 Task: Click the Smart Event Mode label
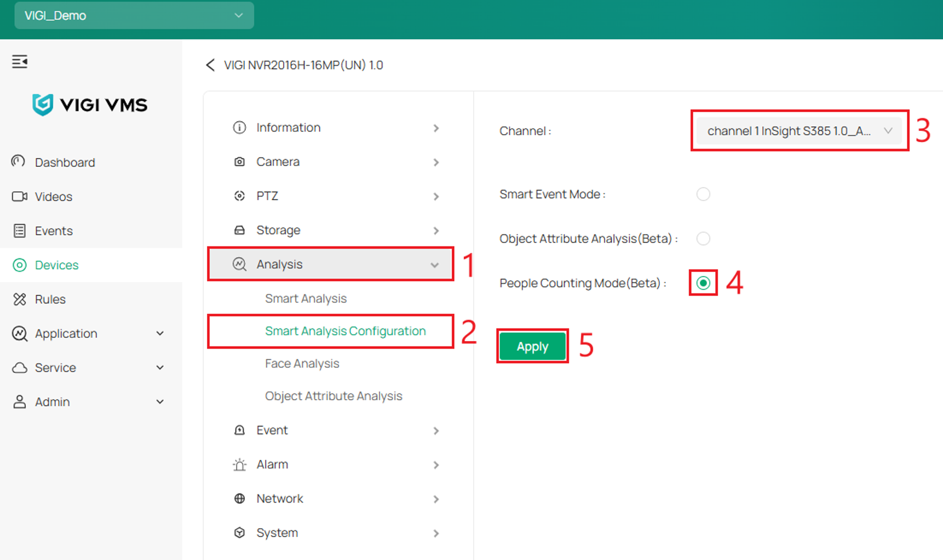point(553,194)
